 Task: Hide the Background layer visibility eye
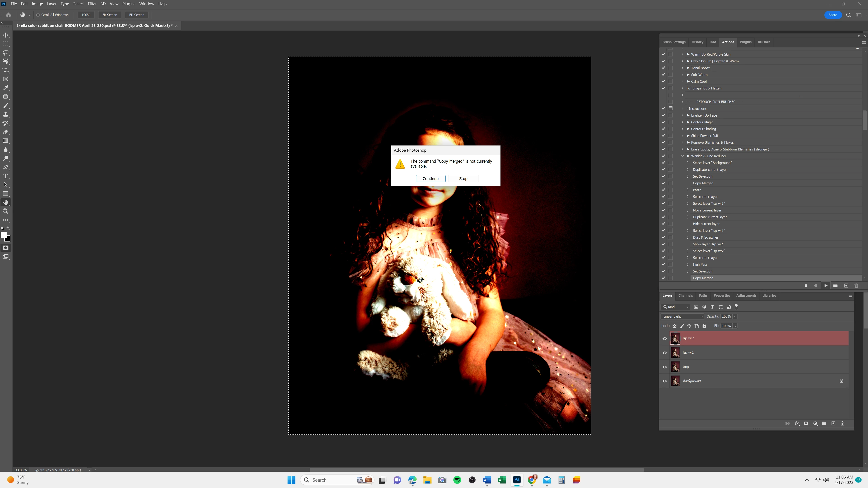(x=665, y=381)
